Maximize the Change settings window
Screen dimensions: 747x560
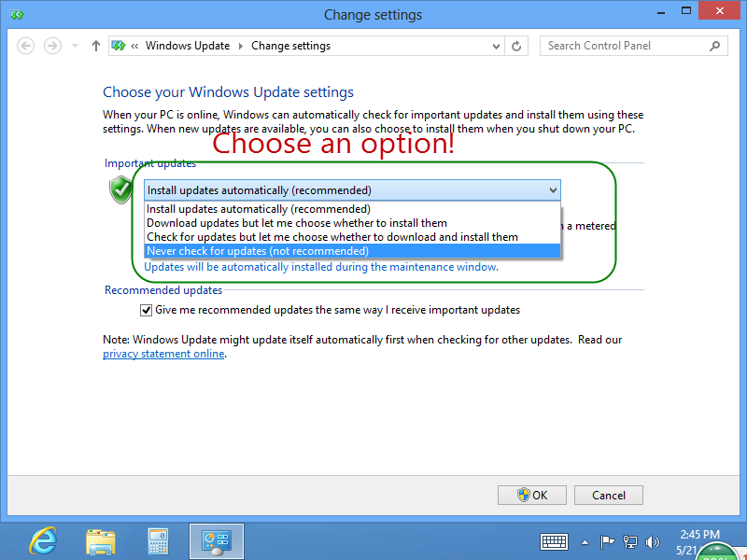pyautogui.click(x=686, y=11)
